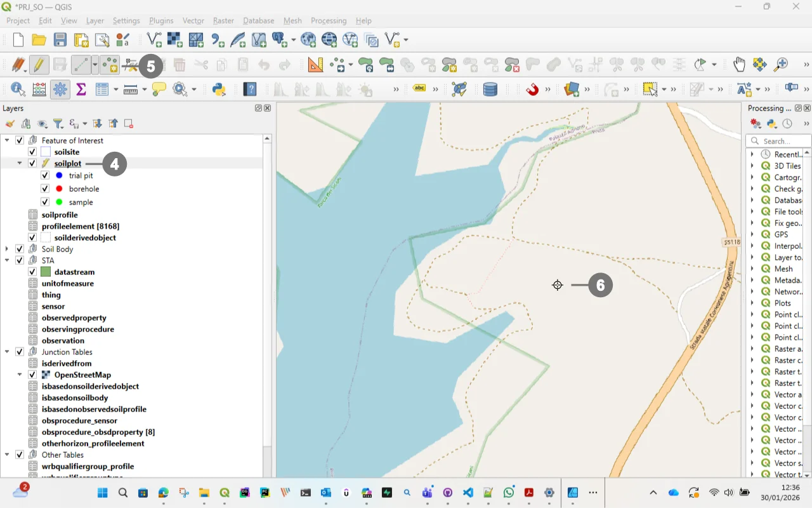Collapse the STA layer group
The width and height of the screenshot is (812, 508).
click(7, 260)
